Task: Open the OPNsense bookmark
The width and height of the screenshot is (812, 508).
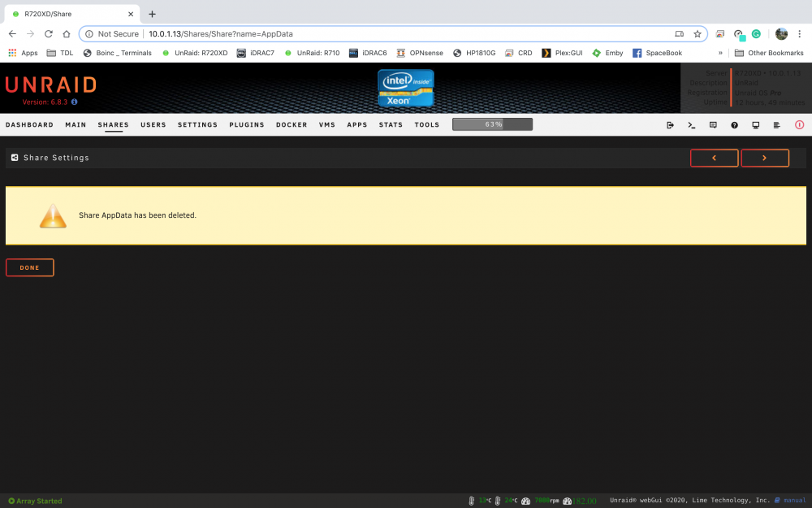Action: tap(420, 53)
